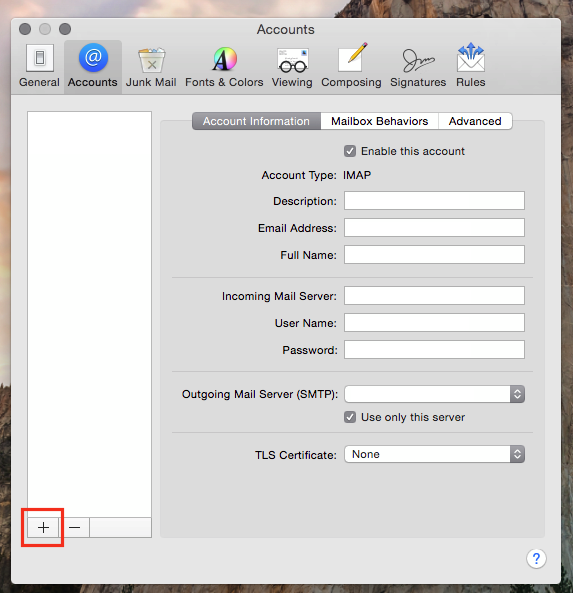573x593 pixels.
Task: Open the Rules preferences pane
Action: point(471,66)
